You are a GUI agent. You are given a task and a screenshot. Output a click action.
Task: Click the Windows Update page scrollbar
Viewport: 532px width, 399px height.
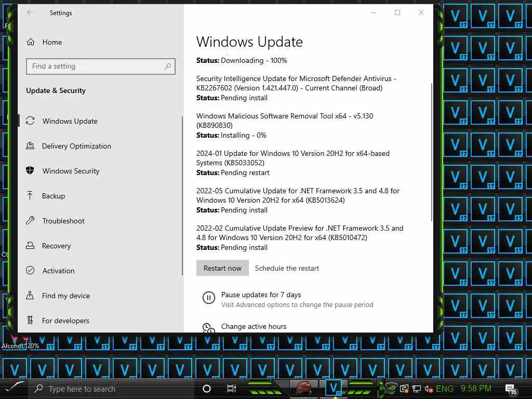pos(432,152)
